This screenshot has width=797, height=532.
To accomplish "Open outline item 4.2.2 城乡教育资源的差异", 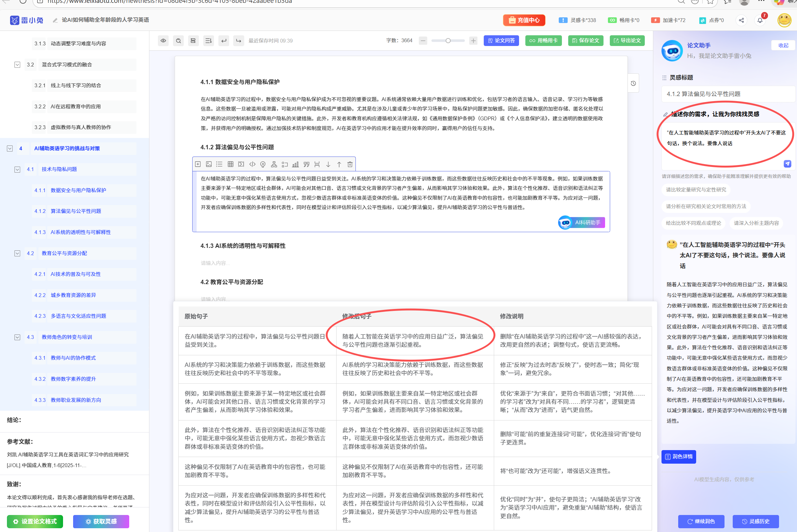I will [73, 295].
